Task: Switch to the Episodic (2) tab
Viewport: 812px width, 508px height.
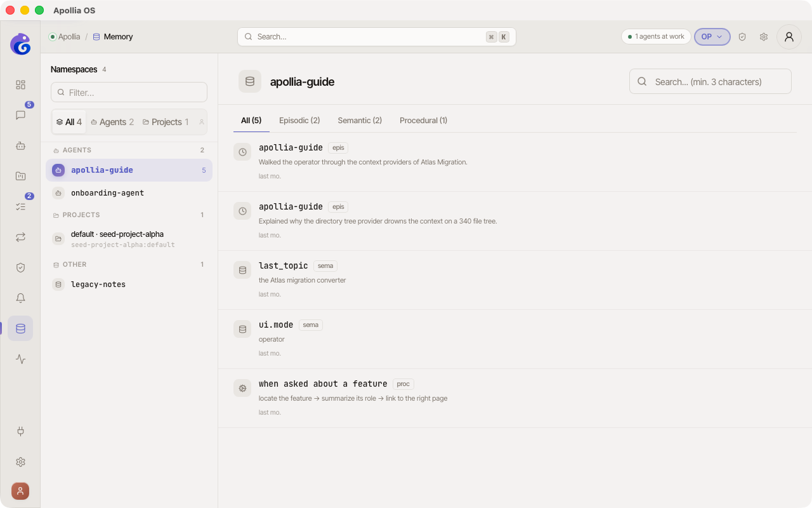Action: coord(299,121)
